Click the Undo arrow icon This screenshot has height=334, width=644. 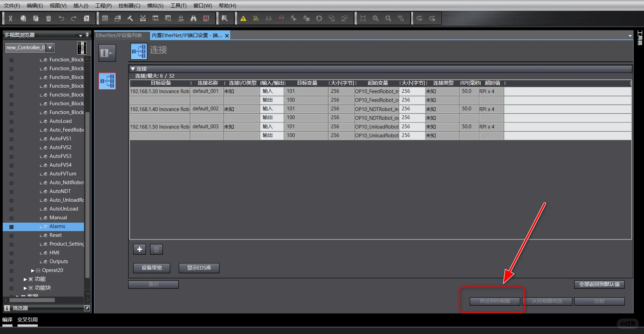pos(61,19)
